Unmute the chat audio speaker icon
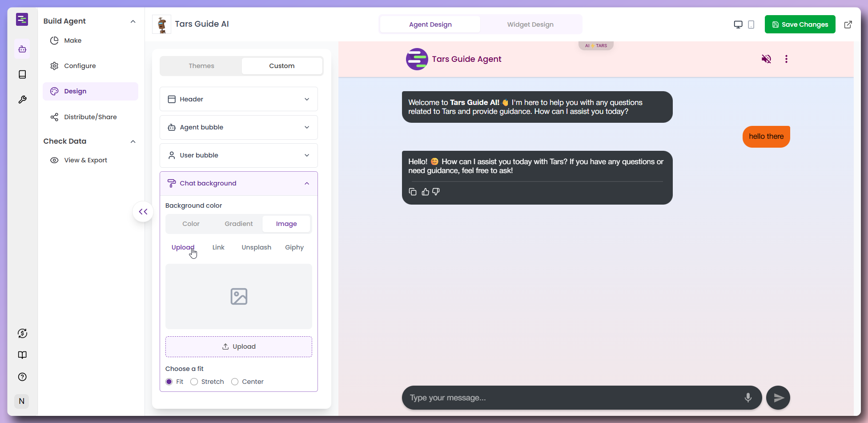868x423 pixels. (x=766, y=59)
